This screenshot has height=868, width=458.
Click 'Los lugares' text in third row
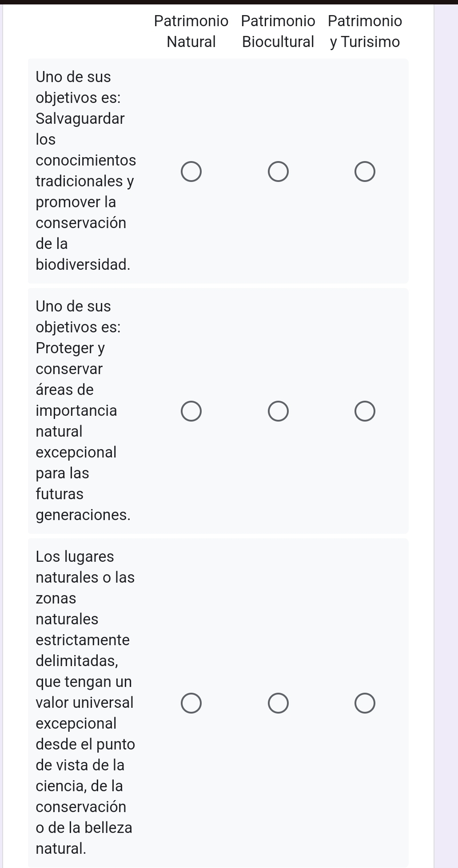point(75,556)
